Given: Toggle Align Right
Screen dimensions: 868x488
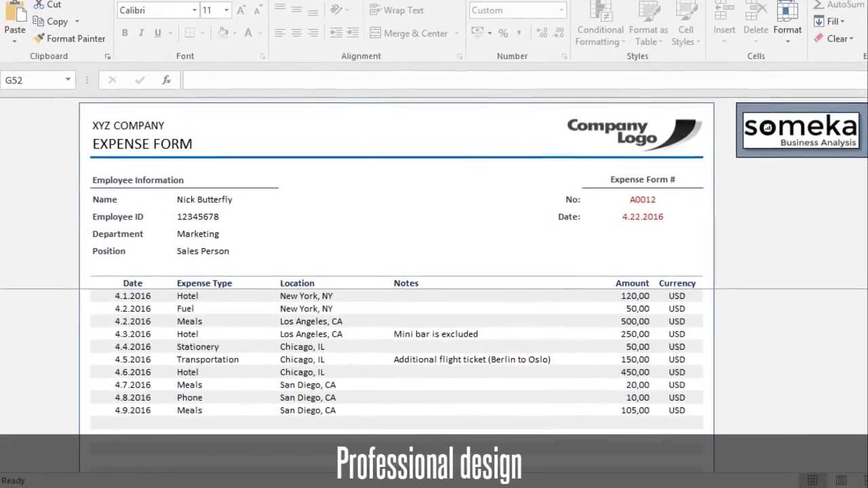Looking at the screenshot, I should (313, 33).
